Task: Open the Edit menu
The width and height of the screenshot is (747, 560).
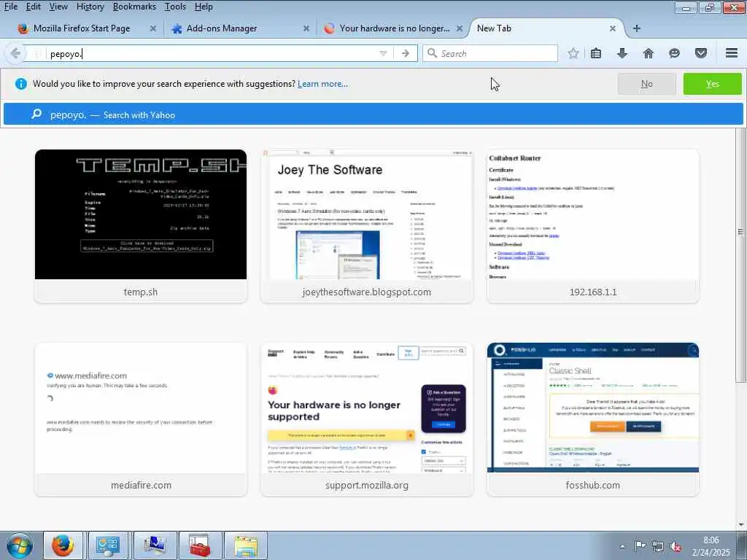Action: coord(34,7)
